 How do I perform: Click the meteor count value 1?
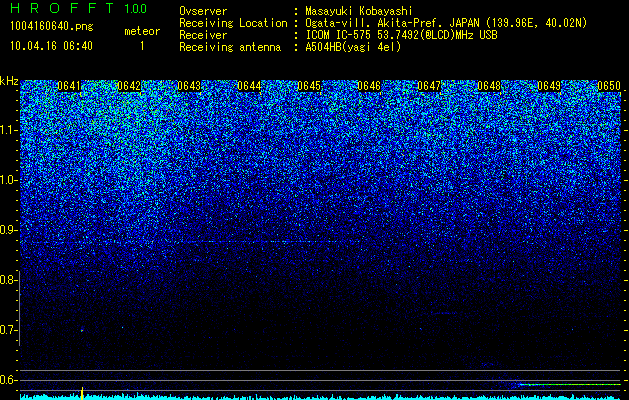(142, 46)
